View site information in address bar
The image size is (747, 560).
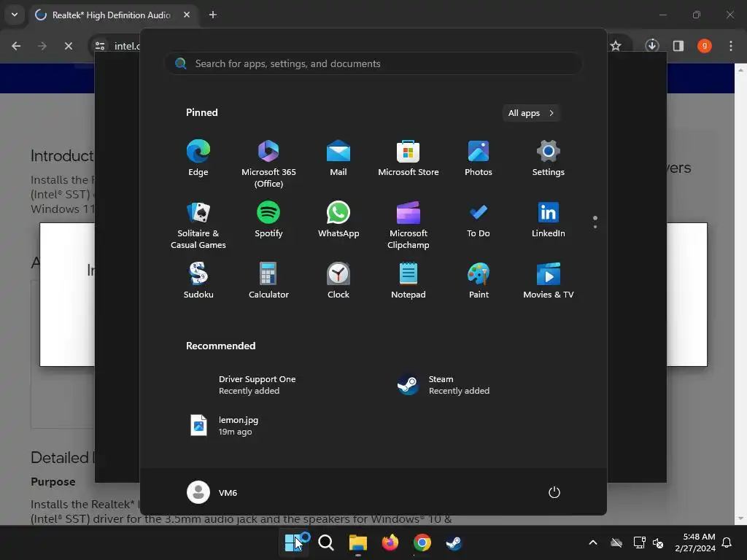(100, 46)
